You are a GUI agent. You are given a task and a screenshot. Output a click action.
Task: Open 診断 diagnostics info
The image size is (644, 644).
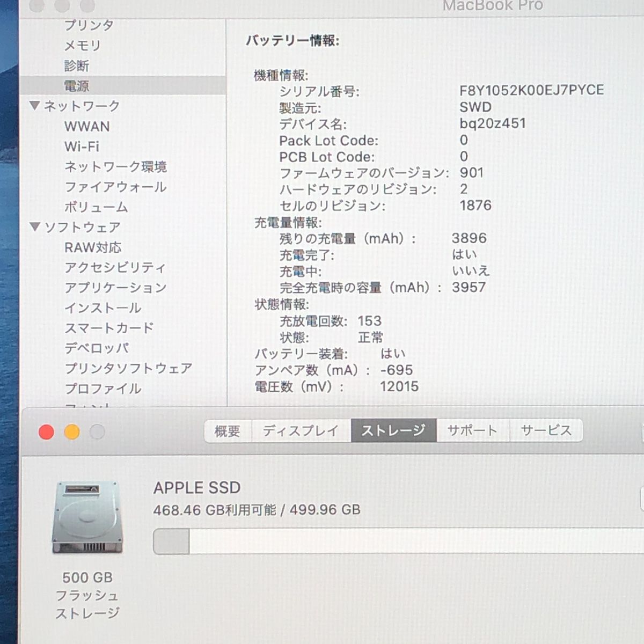77,65
